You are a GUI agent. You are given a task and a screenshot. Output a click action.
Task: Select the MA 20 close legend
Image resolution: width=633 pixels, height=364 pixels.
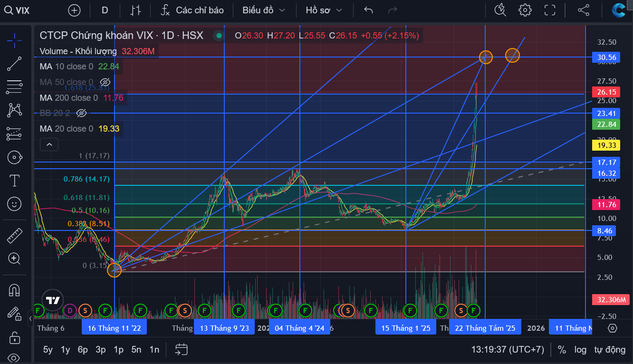click(67, 129)
